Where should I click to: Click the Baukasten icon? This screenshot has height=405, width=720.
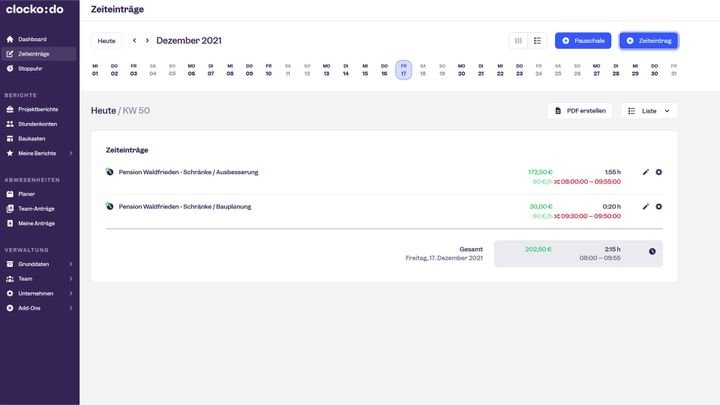10,139
